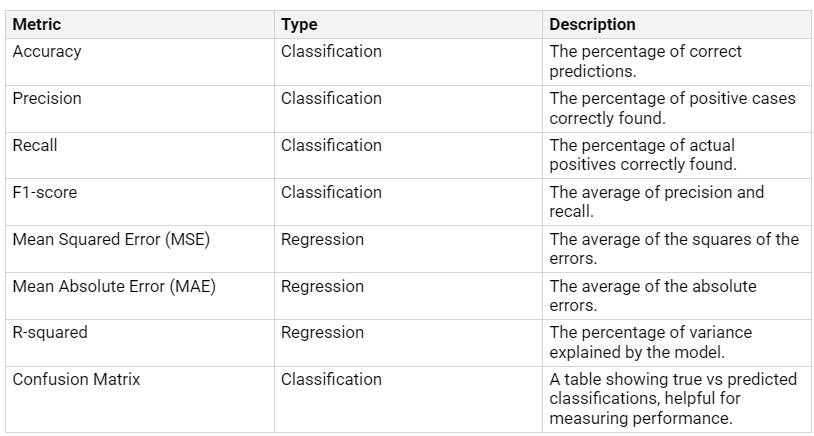Select the Confusion Matrix metric cell
The width and height of the screenshot is (814, 436).
(140, 399)
